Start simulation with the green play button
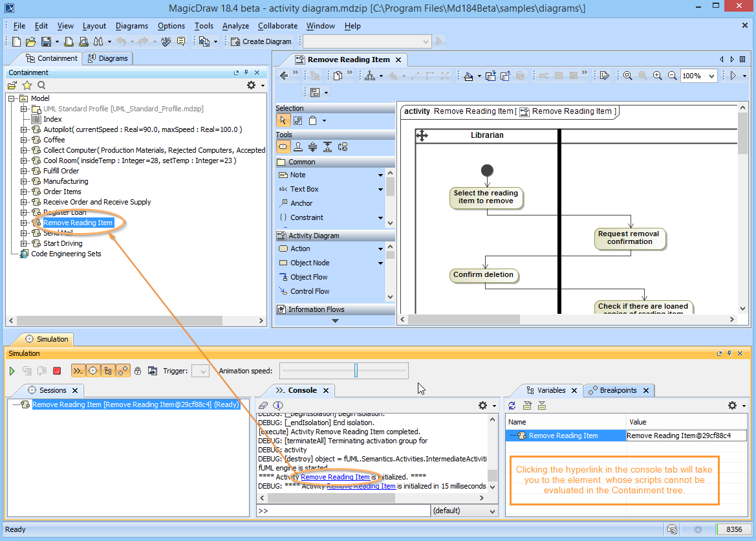 [12, 371]
